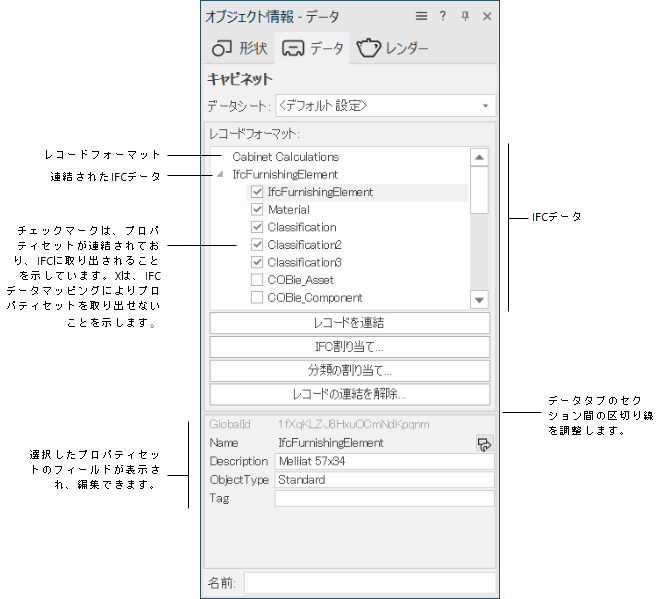Toggle the Classification checkbox
Screen dimensions: 668x599
[256, 227]
